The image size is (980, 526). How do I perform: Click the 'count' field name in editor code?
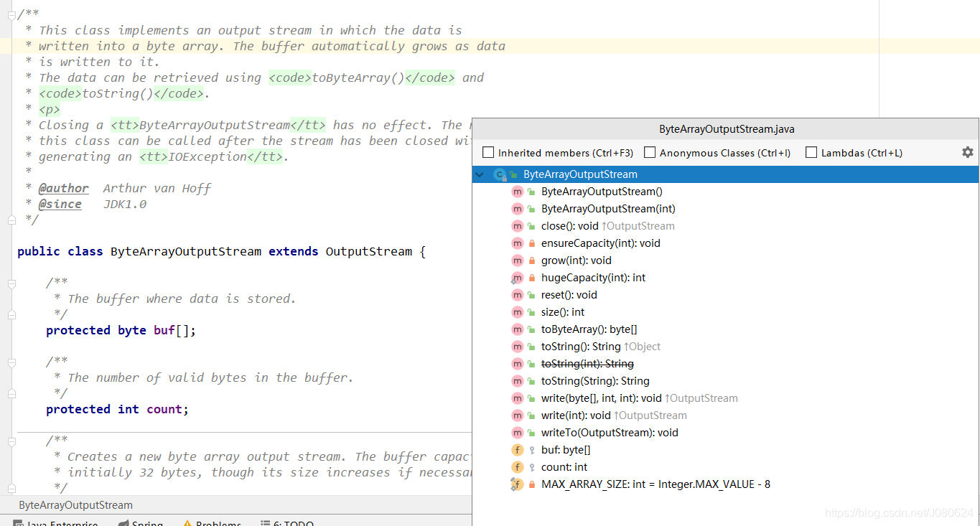pyautogui.click(x=164, y=409)
